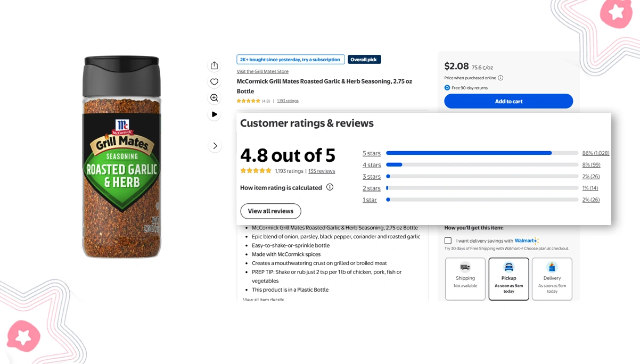The height and width of the screenshot is (364, 640).
Task: Click the Walmart+ logo
Action: 526,241
